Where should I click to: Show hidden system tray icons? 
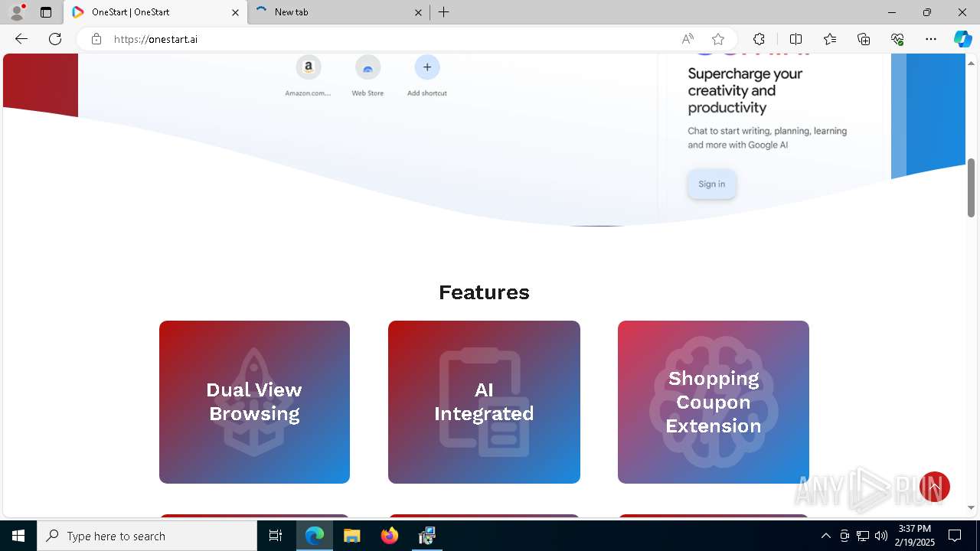point(825,536)
